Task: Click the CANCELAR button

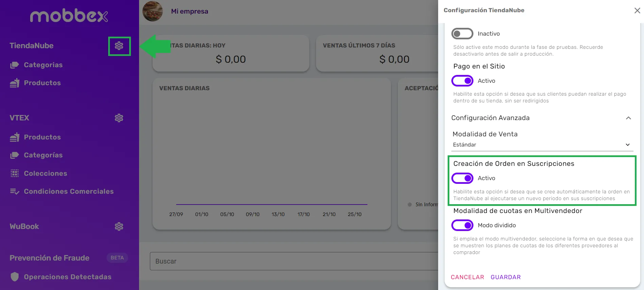Action: [x=467, y=277]
